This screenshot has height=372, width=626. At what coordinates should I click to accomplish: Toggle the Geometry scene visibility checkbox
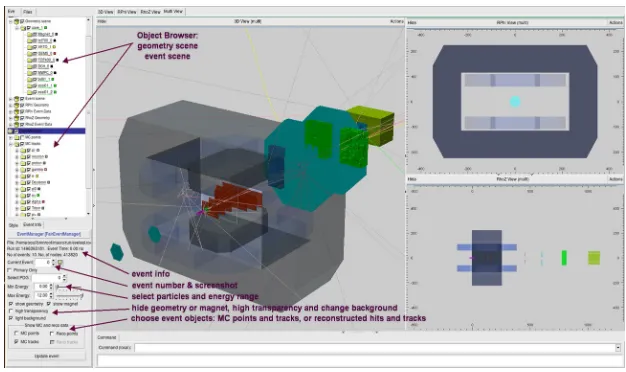coord(22,21)
